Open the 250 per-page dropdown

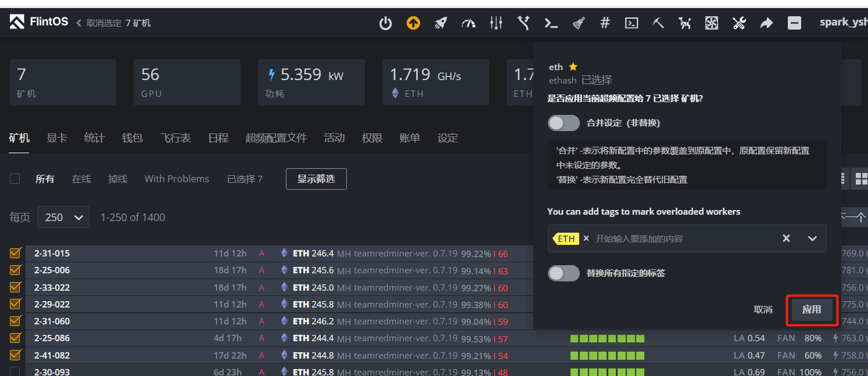coord(63,217)
